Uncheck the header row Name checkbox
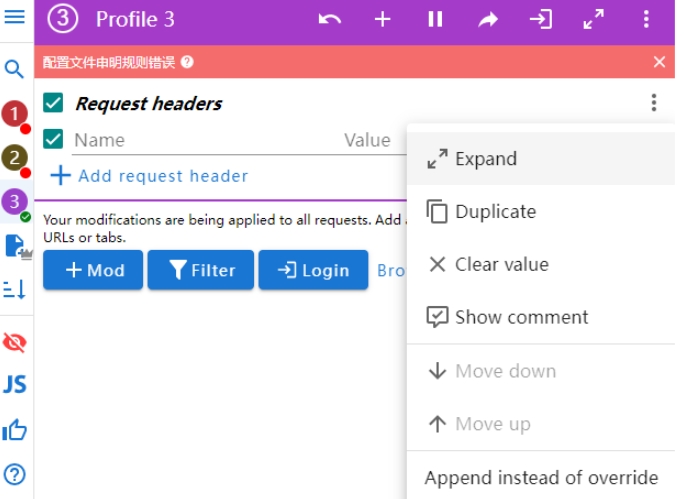Image resolution: width=684 pixels, height=499 pixels. (54, 140)
